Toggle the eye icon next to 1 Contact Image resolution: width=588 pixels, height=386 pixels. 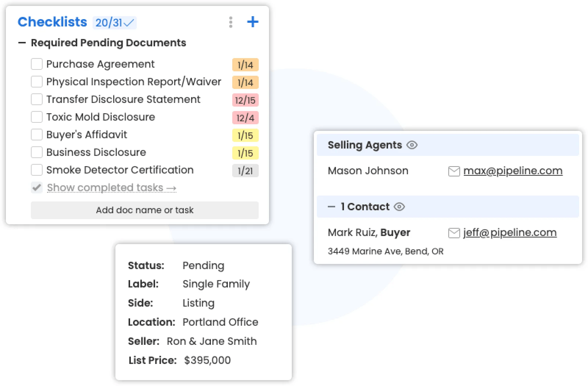399,207
